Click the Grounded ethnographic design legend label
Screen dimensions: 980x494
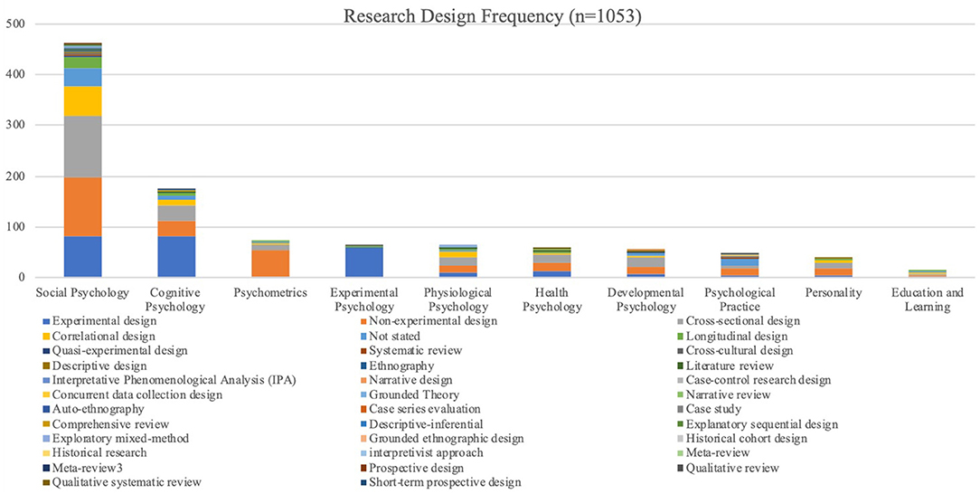(x=447, y=439)
